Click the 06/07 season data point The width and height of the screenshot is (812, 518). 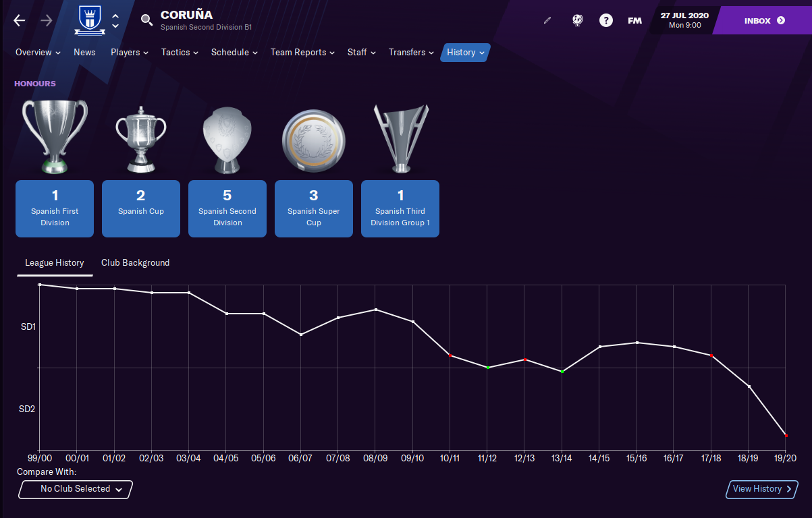[x=301, y=335]
